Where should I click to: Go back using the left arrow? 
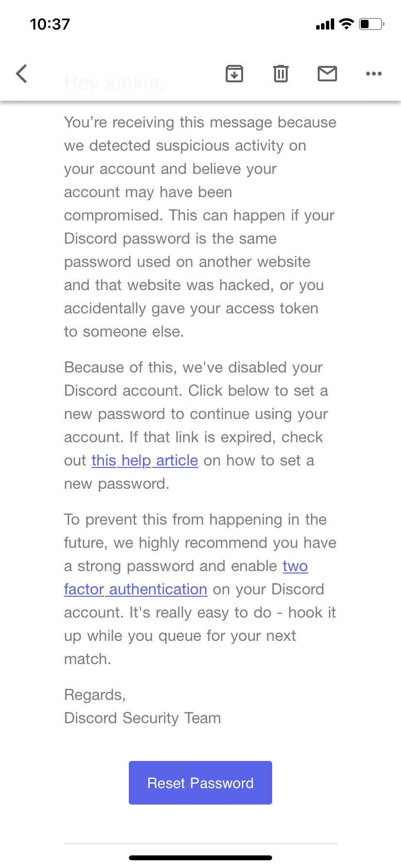[22, 74]
